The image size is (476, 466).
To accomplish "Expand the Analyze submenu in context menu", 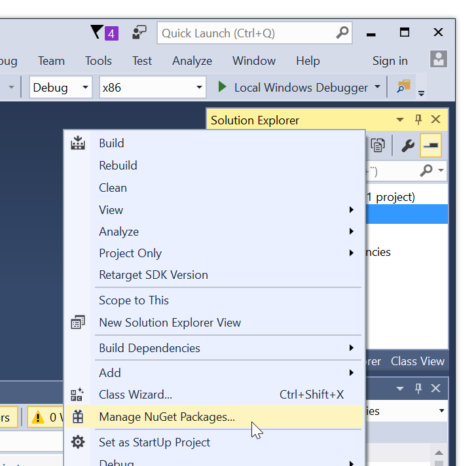I will (x=213, y=232).
